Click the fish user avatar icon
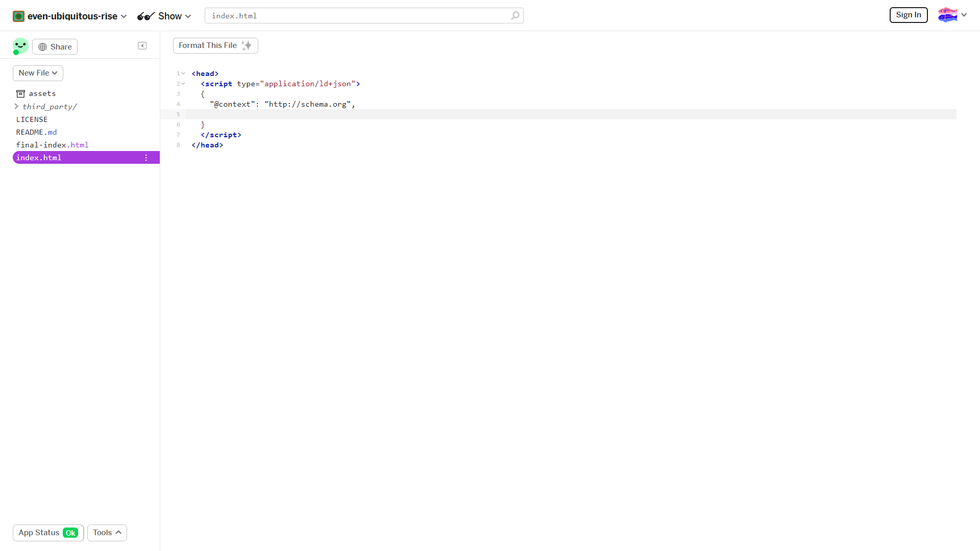The width and height of the screenshot is (980, 551). click(x=947, y=15)
